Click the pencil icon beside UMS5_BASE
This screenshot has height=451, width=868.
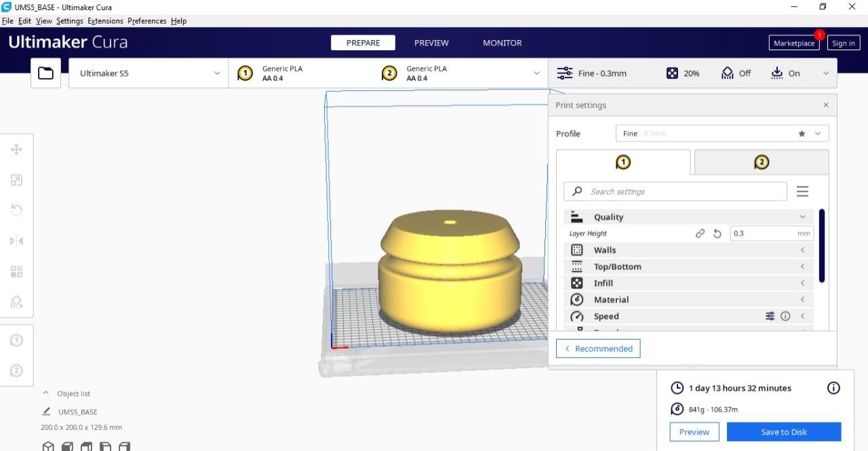coord(46,412)
